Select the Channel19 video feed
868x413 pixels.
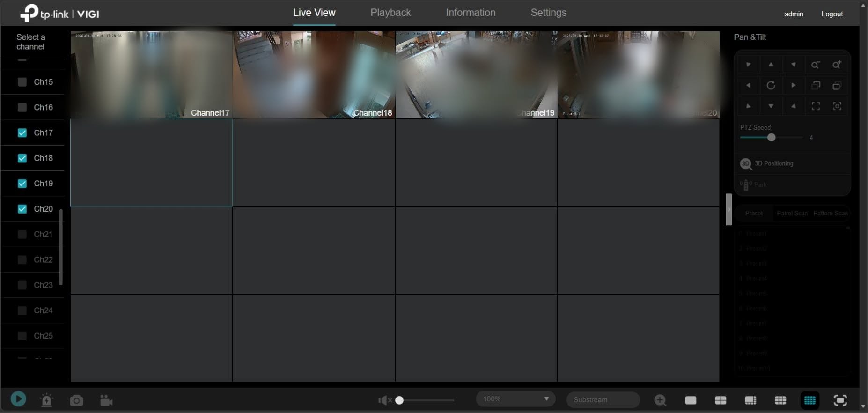pos(476,75)
